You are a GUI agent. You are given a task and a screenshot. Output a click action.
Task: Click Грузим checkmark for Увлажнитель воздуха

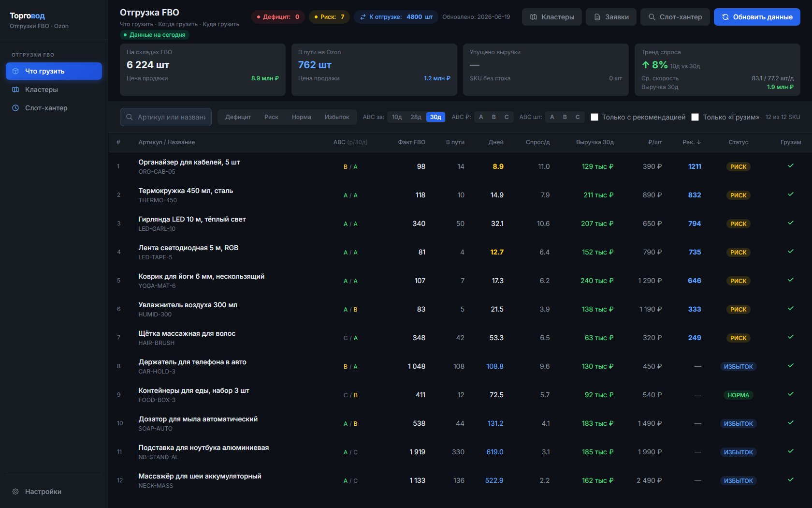791,309
